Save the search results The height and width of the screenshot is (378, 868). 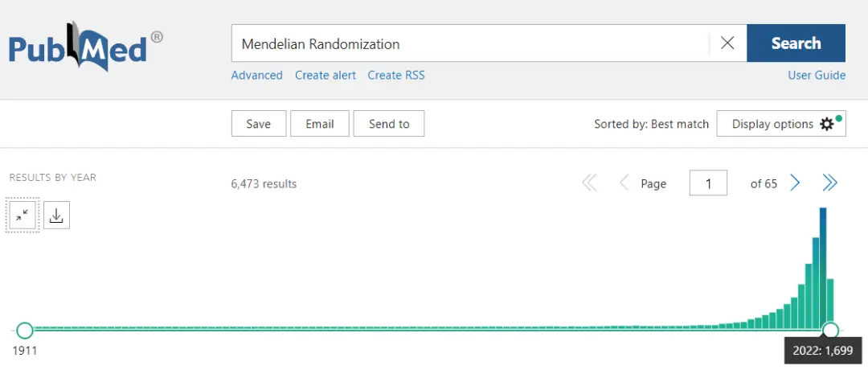259,124
